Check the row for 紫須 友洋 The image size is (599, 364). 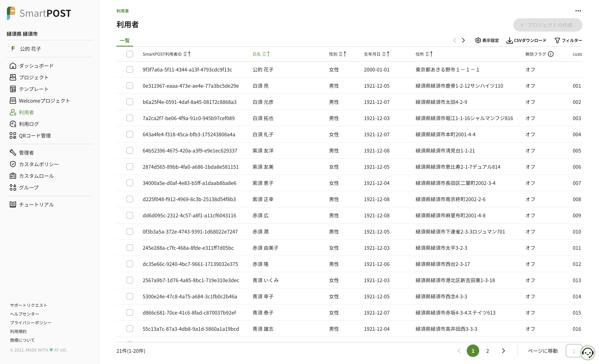point(130,151)
